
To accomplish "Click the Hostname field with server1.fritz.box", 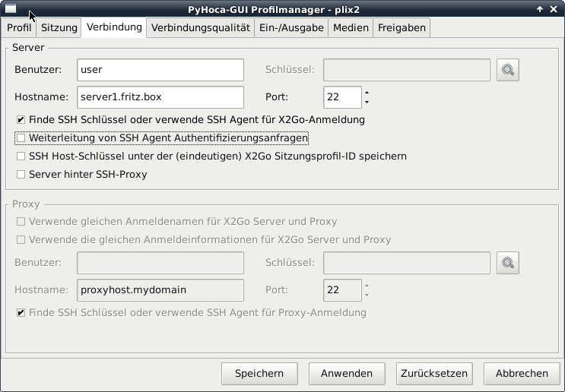I will [160, 97].
